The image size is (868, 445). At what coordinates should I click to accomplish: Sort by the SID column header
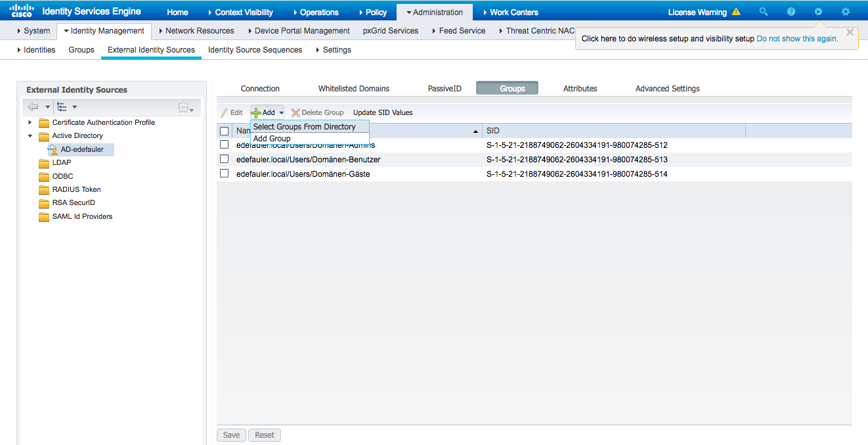point(613,131)
